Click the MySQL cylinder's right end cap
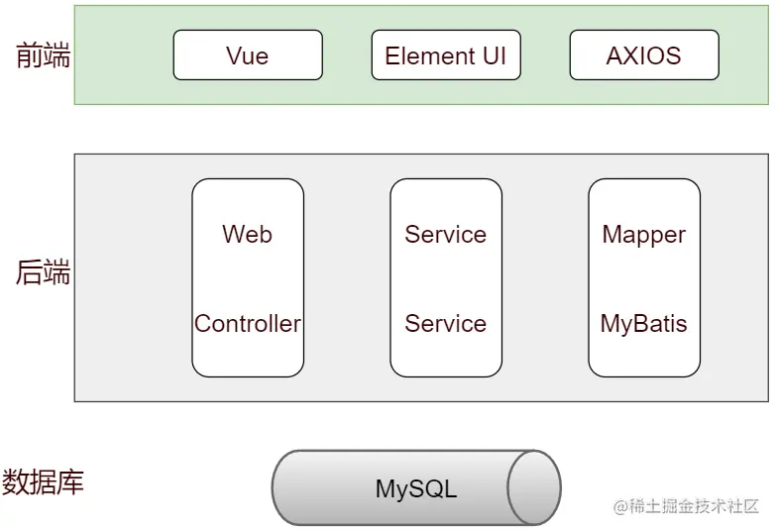Image resolution: width=776 pixels, height=532 pixels. point(534,488)
